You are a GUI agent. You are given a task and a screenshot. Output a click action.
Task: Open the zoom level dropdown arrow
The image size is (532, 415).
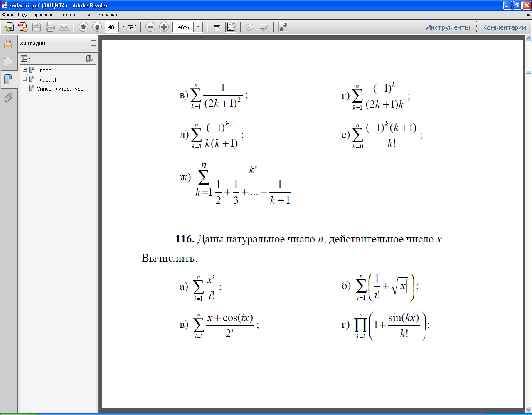(x=198, y=27)
